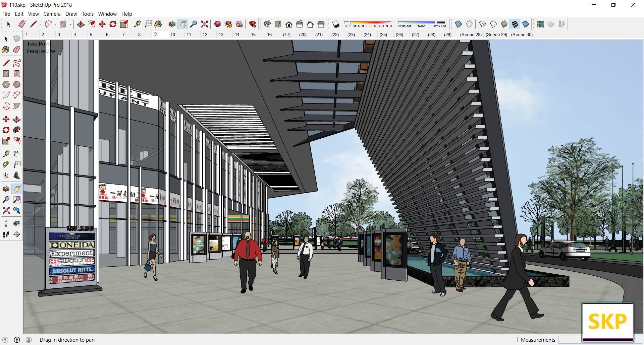Enable Shaded face style
This screenshot has height=345, width=644.
click(x=504, y=24)
